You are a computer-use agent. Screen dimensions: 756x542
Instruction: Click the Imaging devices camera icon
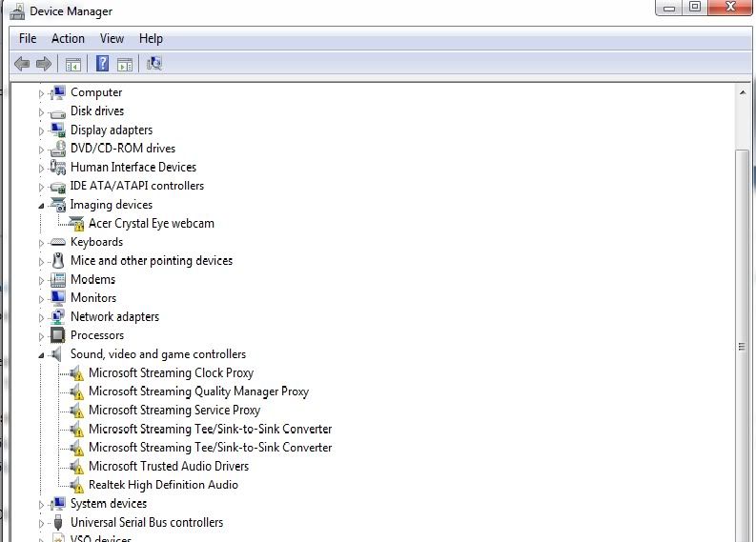coord(58,205)
